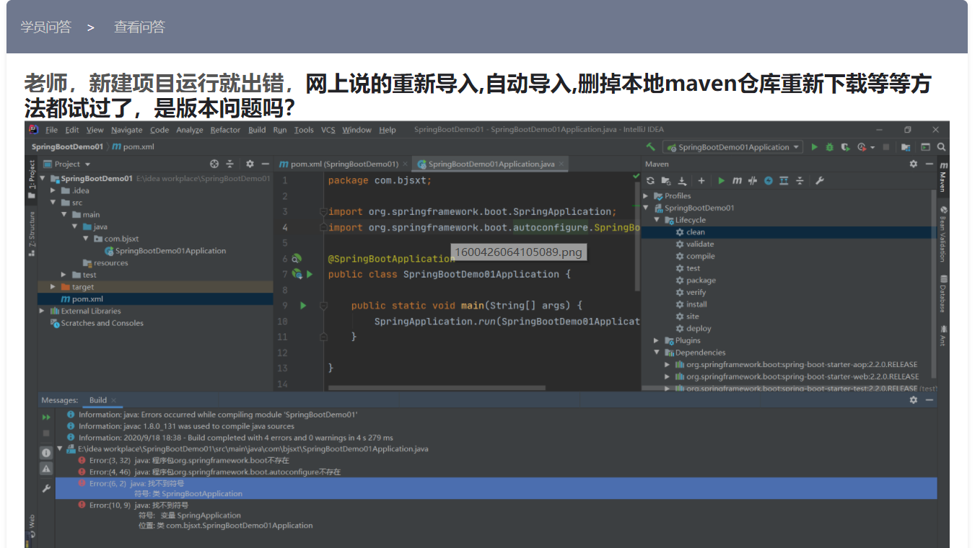The height and width of the screenshot is (548, 980).
Task: Expand Maven Profiles node
Action: (646, 196)
